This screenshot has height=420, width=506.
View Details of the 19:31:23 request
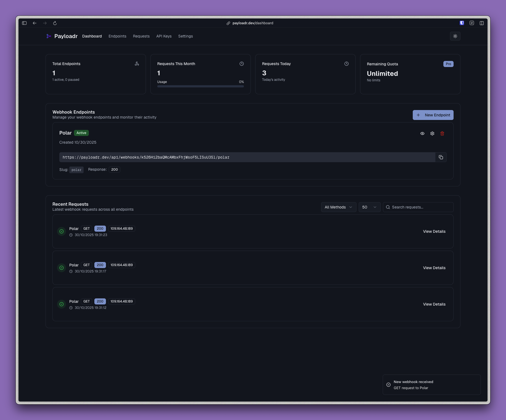pyautogui.click(x=434, y=231)
